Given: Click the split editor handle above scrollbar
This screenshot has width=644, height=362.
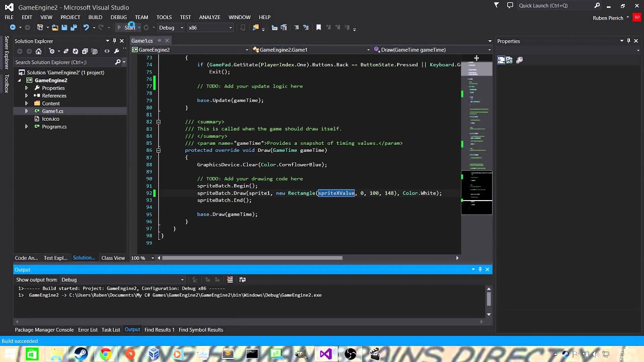Looking at the screenshot, I should pyautogui.click(x=476, y=58).
